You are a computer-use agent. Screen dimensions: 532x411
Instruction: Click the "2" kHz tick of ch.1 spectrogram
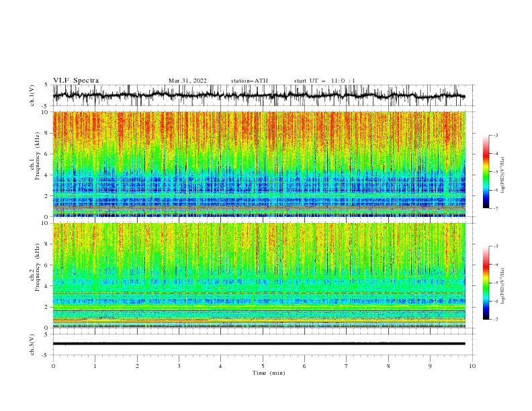tap(48, 195)
